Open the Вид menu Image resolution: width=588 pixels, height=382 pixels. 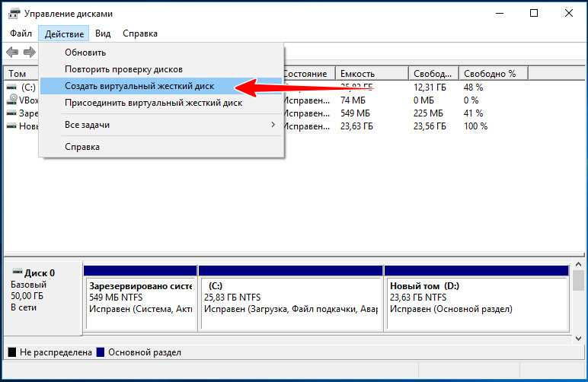click(103, 33)
